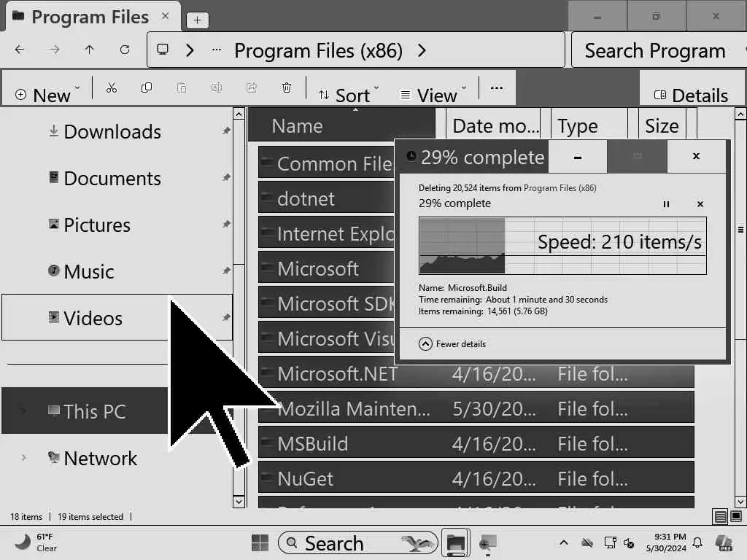747x560 pixels.
Task: Click navigation pane scroll up arrow
Action: [239, 114]
